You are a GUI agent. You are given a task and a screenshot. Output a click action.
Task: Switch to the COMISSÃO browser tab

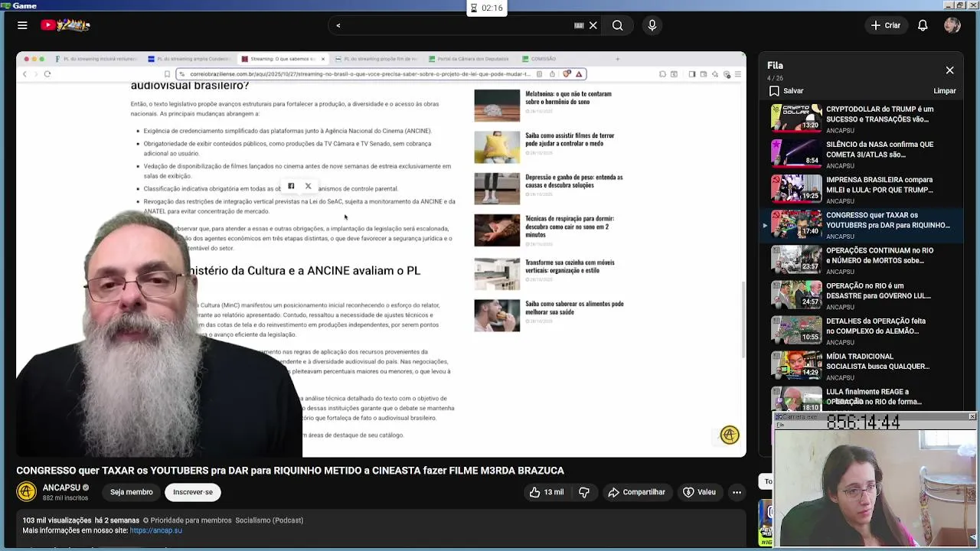541,59
